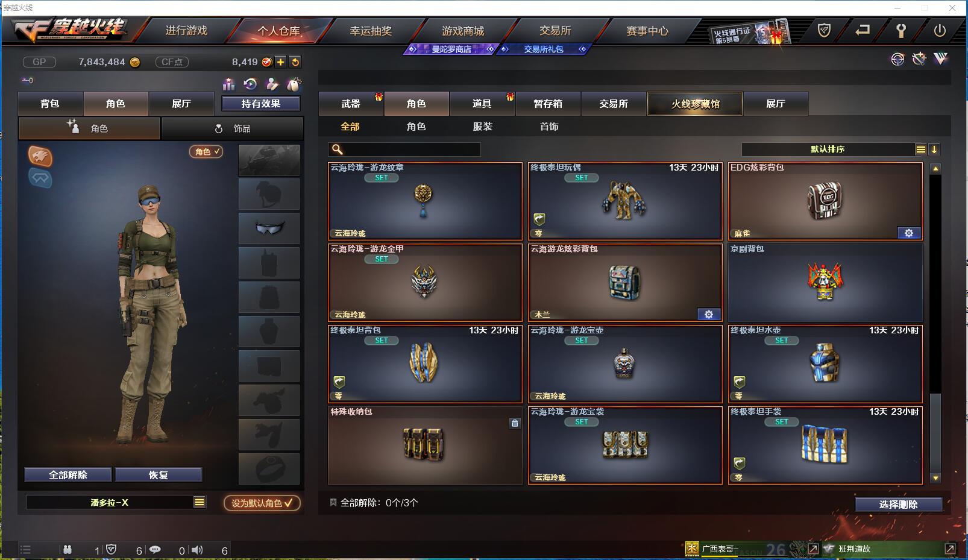The image size is (968, 560).
Task: Click the 全部解除 button
Action: click(68, 475)
